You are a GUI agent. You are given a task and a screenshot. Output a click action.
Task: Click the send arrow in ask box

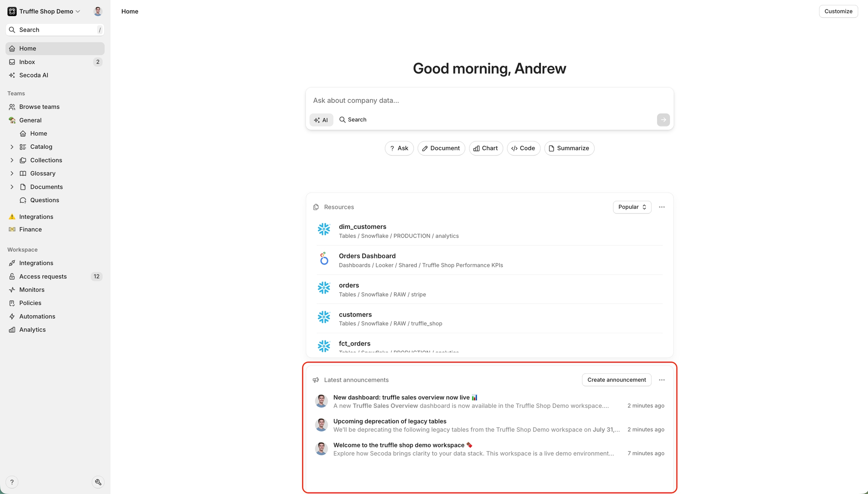(663, 120)
